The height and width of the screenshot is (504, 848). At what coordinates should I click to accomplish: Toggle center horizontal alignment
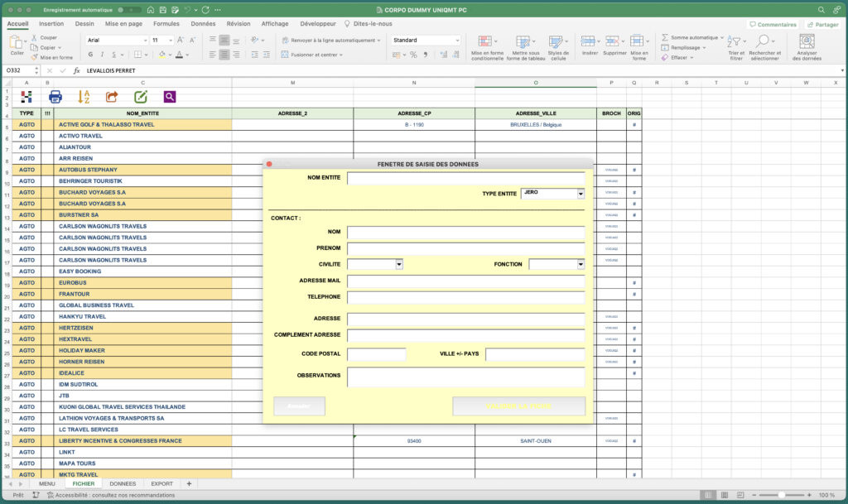(x=224, y=55)
